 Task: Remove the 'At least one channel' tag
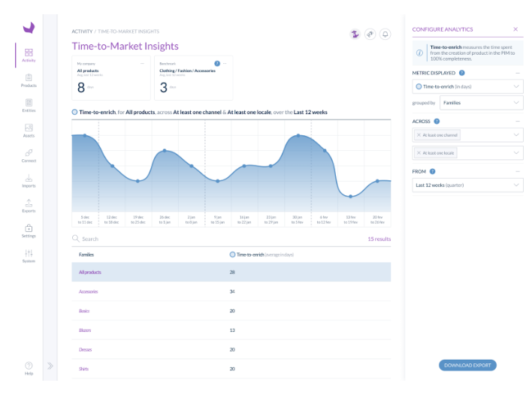[x=419, y=135]
